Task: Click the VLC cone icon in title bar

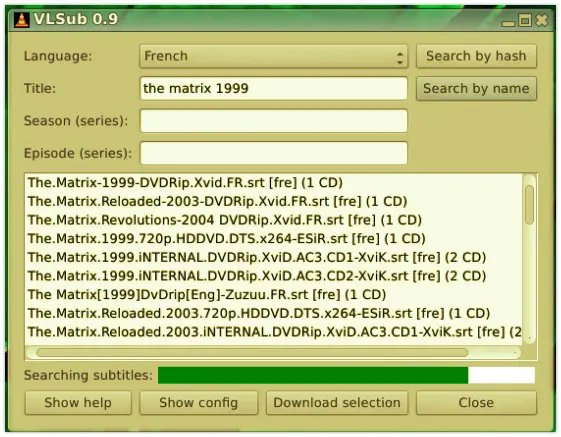Action: [x=22, y=20]
